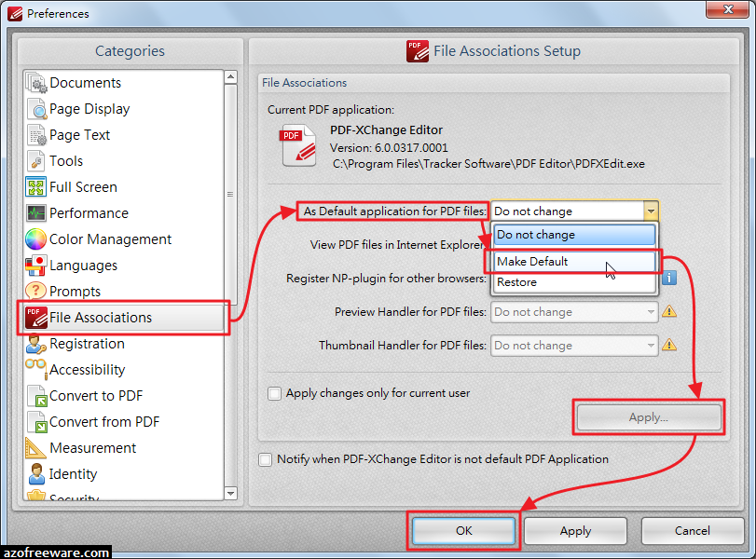Click the File Associations PDF icon
The height and width of the screenshot is (559, 756).
(36, 318)
